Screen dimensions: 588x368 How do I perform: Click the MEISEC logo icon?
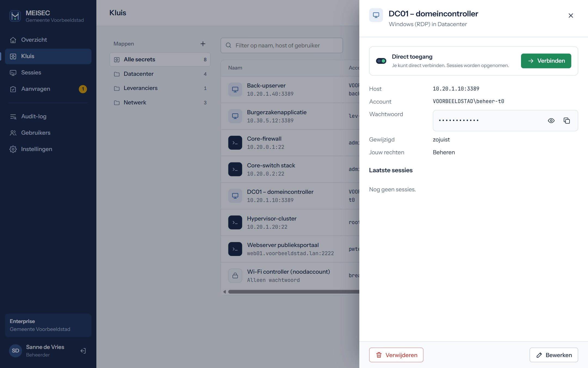tap(15, 16)
